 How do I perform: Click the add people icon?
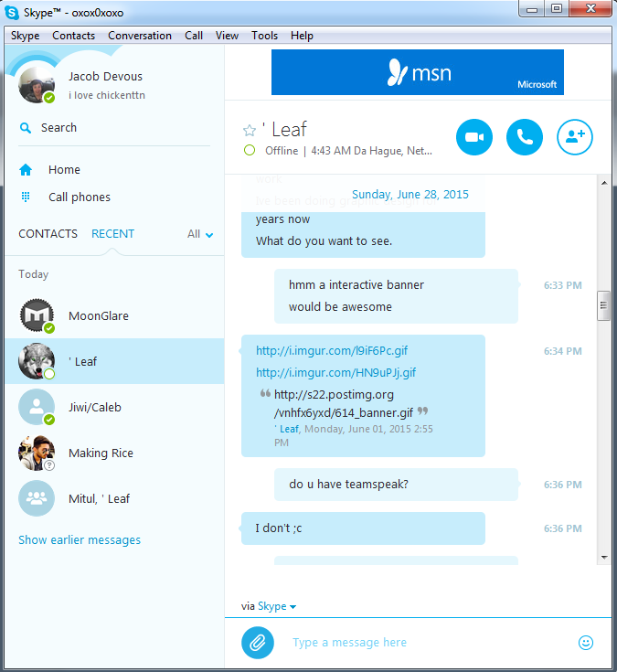click(x=575, y=137)
